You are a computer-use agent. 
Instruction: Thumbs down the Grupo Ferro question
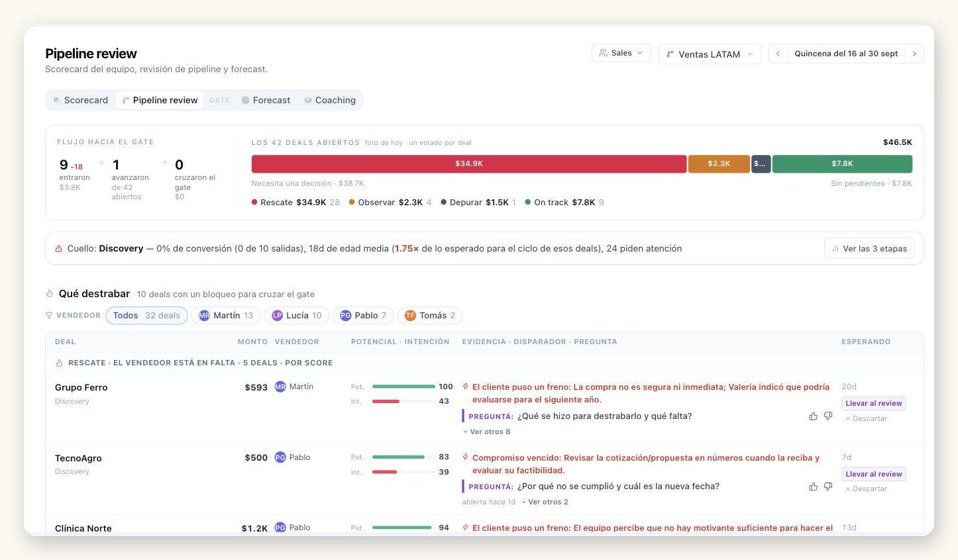828,416
